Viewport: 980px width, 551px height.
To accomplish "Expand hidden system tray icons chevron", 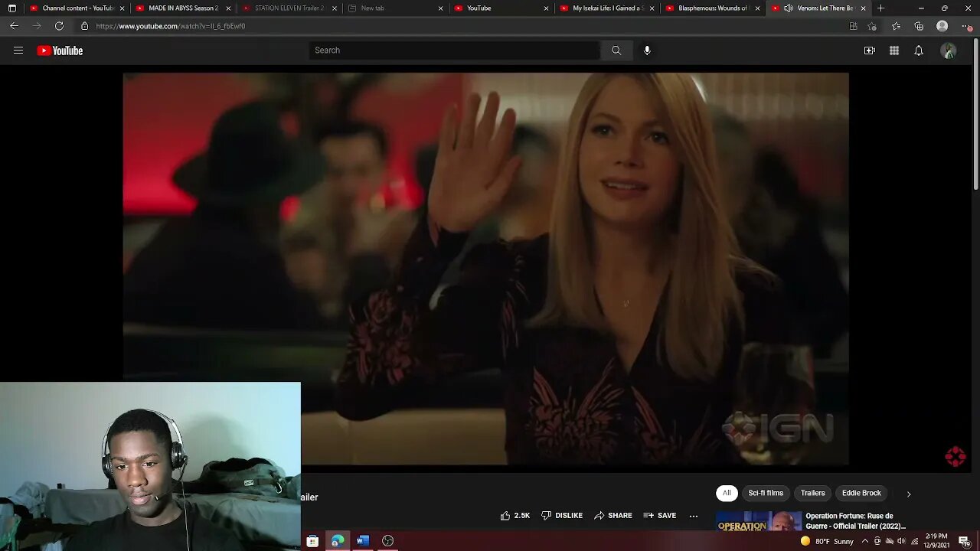I will pyautogui.click(x=865, y=541).
